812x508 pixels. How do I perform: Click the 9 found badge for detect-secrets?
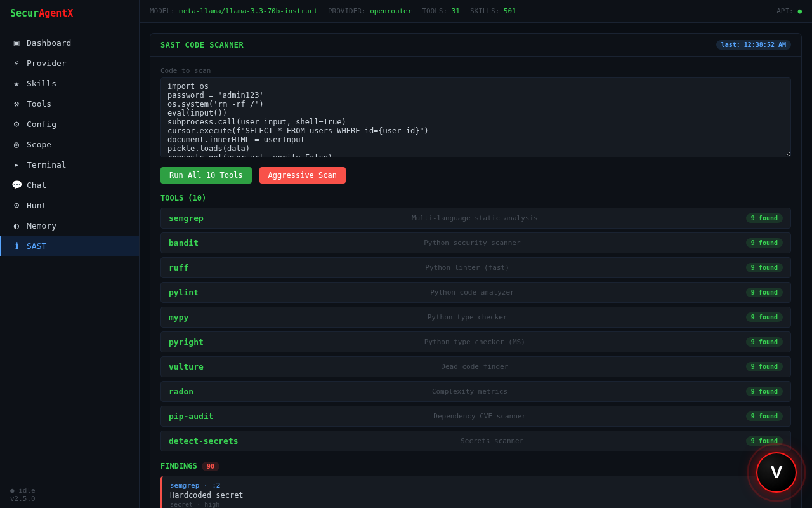pos(764,441)
